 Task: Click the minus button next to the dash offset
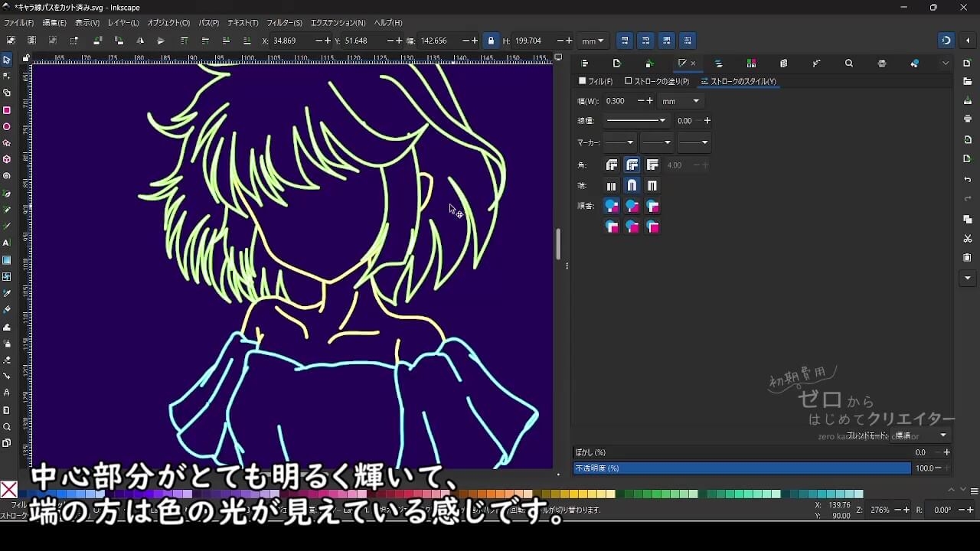698,120
